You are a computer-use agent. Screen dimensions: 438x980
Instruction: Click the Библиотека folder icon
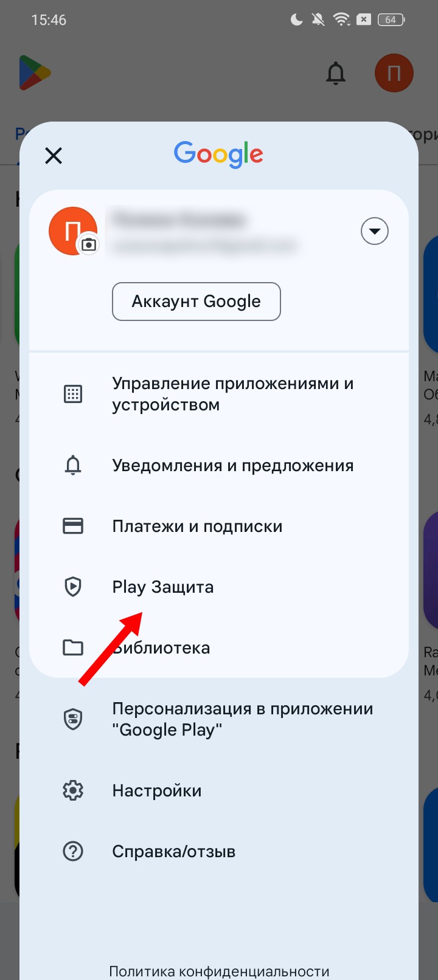click(x=73, y=647)
